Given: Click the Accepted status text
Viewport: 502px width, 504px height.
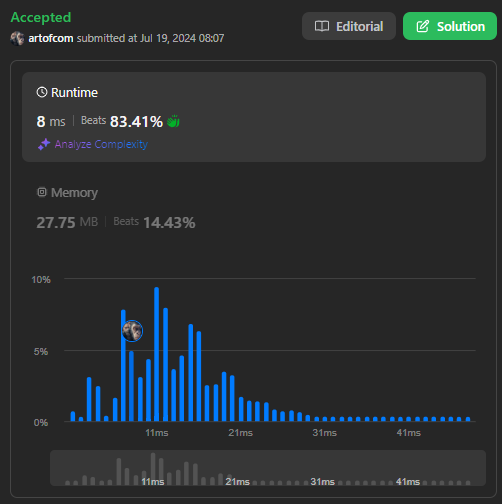Looking at the screenshot, I should pos(41,17).
